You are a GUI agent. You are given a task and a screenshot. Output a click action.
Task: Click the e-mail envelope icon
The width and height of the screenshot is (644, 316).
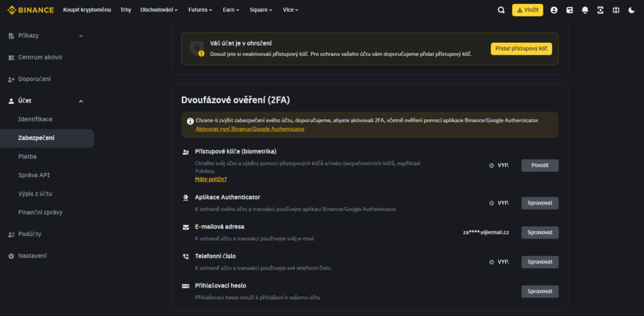186,227
